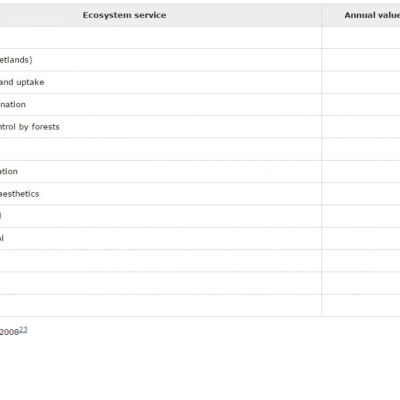
Task: Click the empty first row under Ecosystem service
Action: coord(161,38)
